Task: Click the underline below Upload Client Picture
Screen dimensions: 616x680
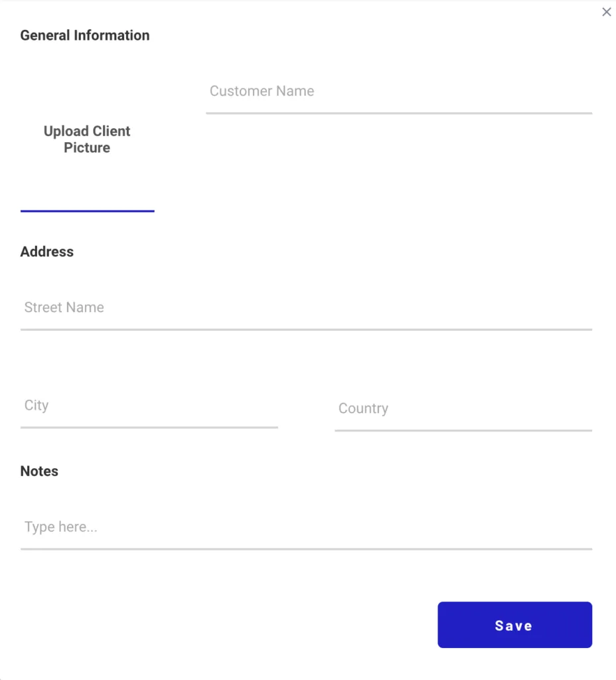Action: (87, 212)
